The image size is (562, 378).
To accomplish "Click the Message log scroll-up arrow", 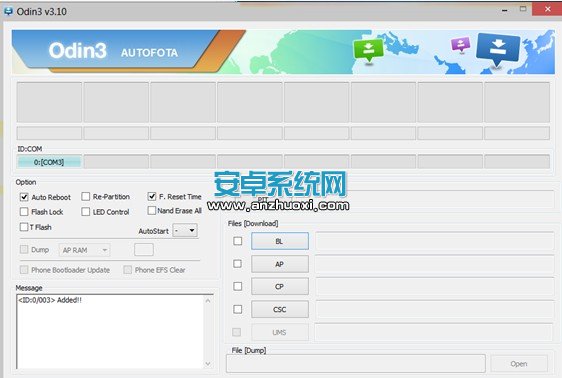I will coord(208,301).
